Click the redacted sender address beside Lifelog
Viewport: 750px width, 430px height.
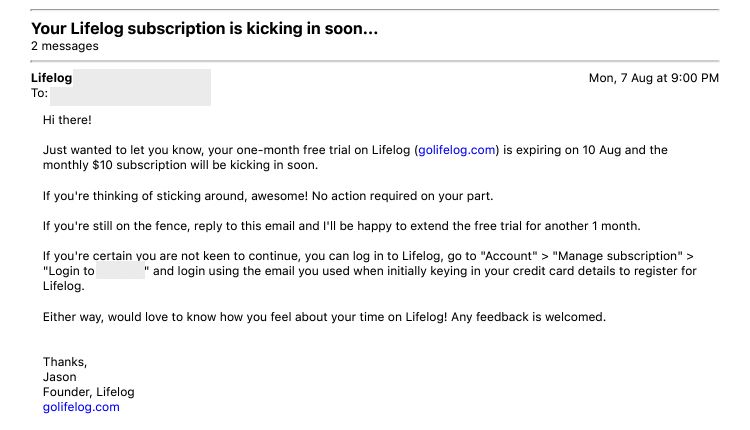(x=142, y=77)
